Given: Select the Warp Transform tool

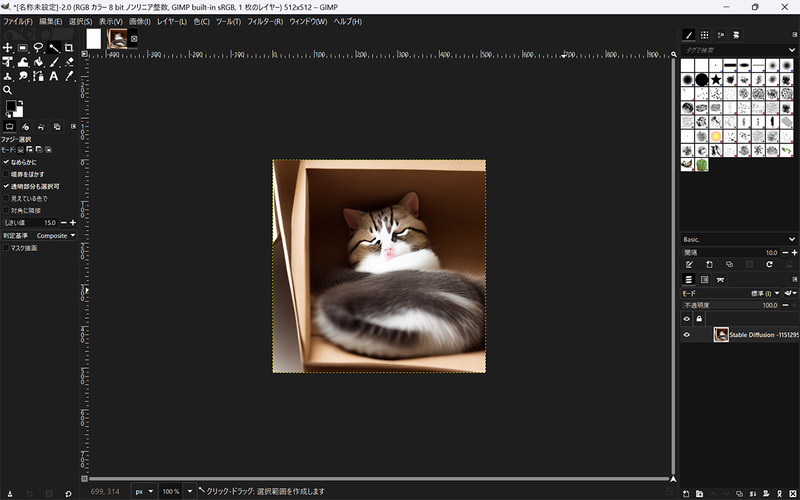Looking at the screenshot, I should point(23,62).
